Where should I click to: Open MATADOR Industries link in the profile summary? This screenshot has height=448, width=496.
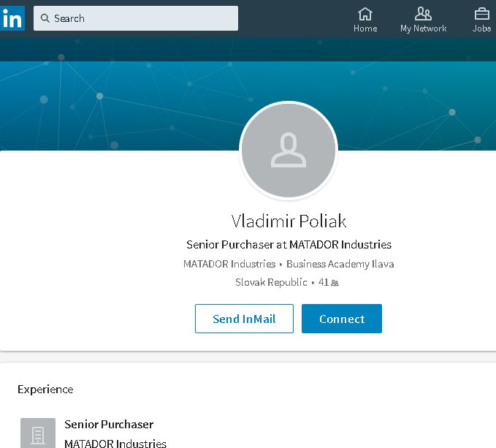(x=229, y=264)
